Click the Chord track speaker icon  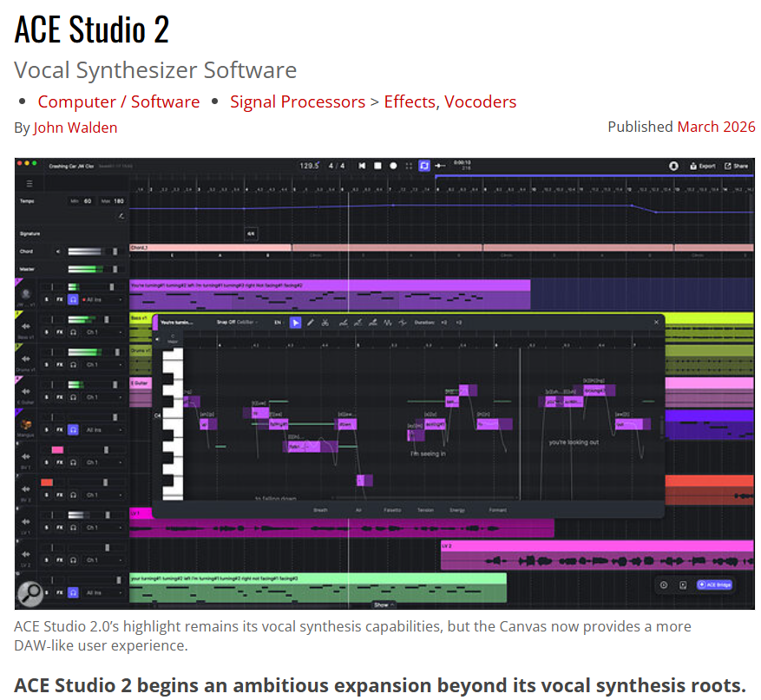coord(58,252)
